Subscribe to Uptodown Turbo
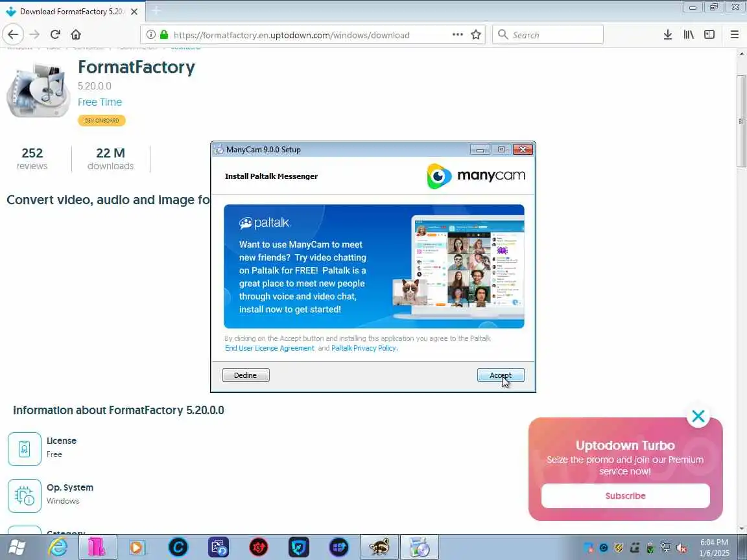Image resolution: width=747 pixels, height=560 pixels. (x=625, y=496)
